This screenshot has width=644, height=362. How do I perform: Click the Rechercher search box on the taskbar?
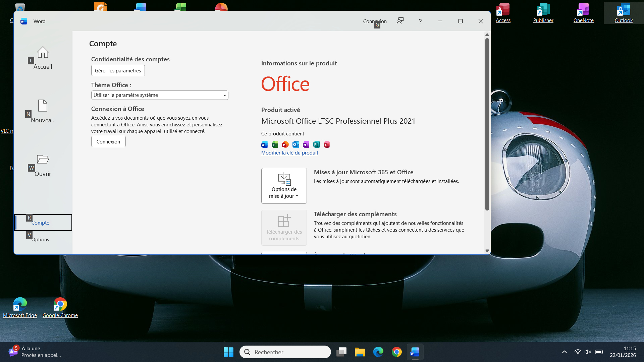[x=285, y=352]
